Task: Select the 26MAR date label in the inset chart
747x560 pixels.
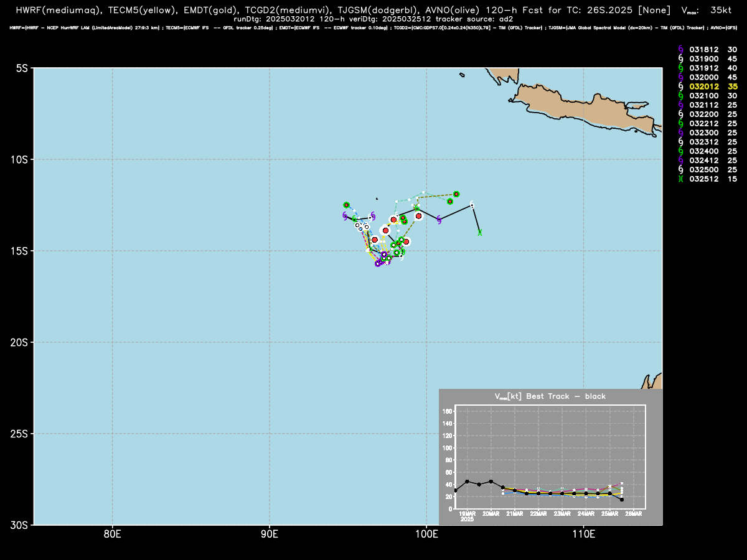Action: coord(634,513)
